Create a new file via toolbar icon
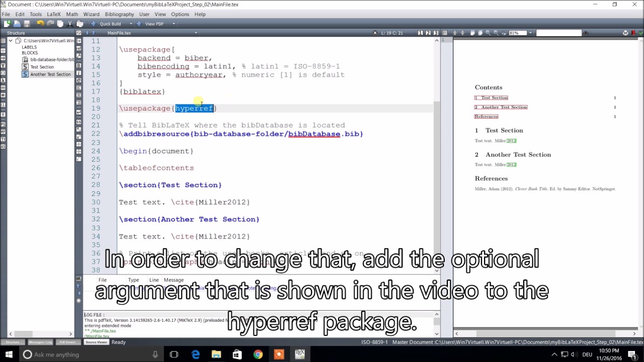Viewport: 644px width, 362px height. [7, 24]
